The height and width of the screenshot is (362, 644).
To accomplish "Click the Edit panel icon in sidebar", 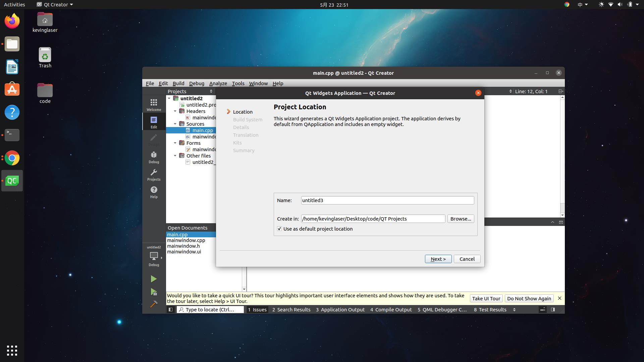I will pos(154,122).
